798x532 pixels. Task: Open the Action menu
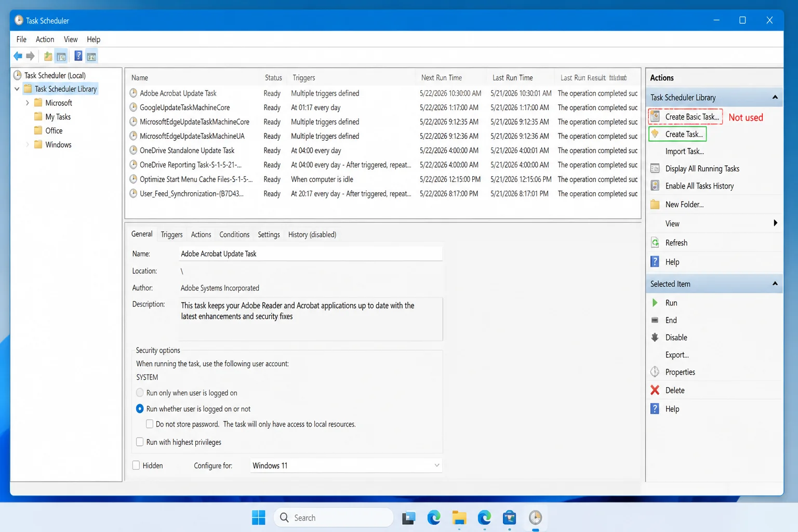click(45, 39)
